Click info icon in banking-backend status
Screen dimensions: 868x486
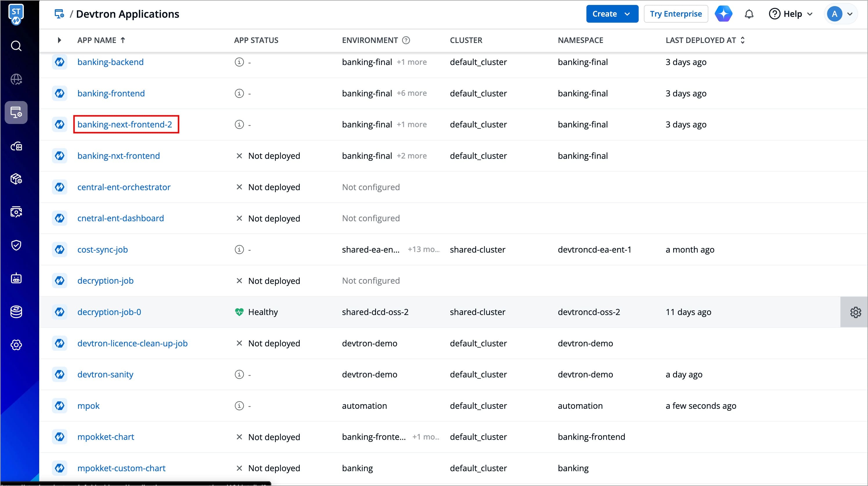click(239, 62)
